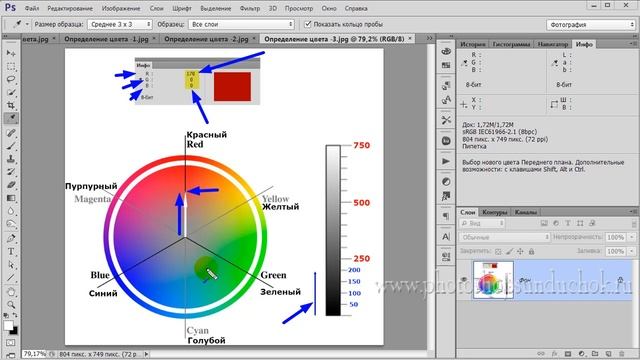Open the status bar info arrow menu
The image size is (640, 360).
coord(147,354)
